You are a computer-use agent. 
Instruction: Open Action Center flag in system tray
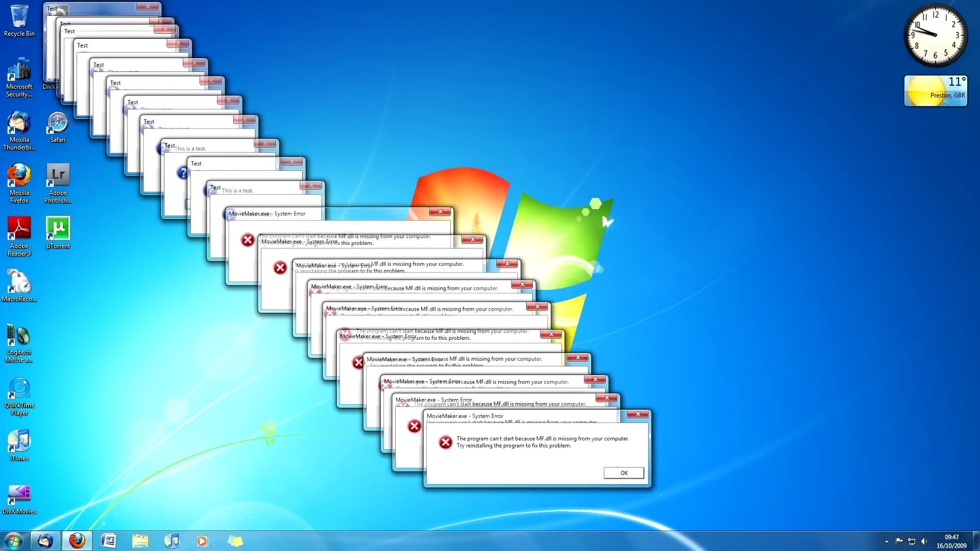(x=899, y=541)
